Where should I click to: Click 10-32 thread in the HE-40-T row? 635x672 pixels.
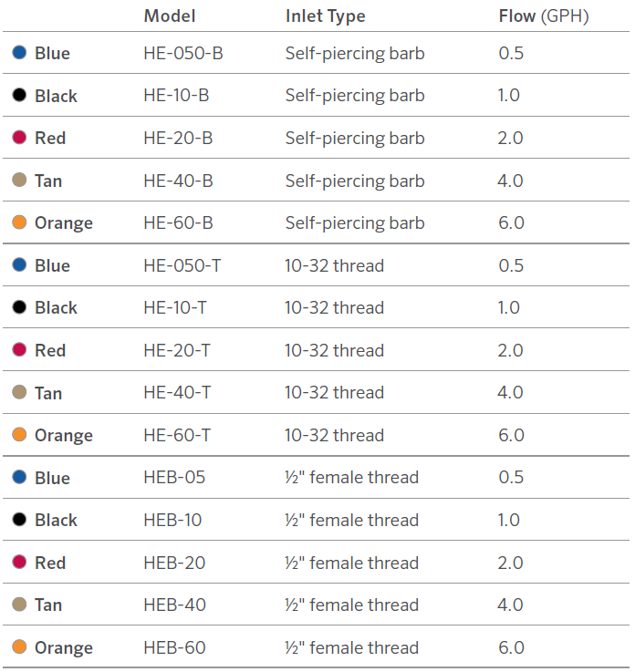(334, 392)
